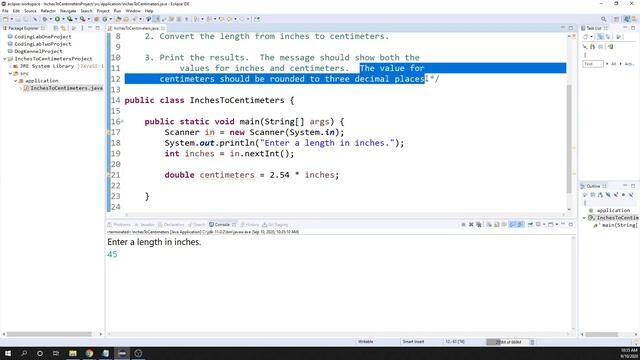Select the CodingLabOneProject tree item
Image resolution: width=640 pixels, height=360 pixels.
click(42, 36)
